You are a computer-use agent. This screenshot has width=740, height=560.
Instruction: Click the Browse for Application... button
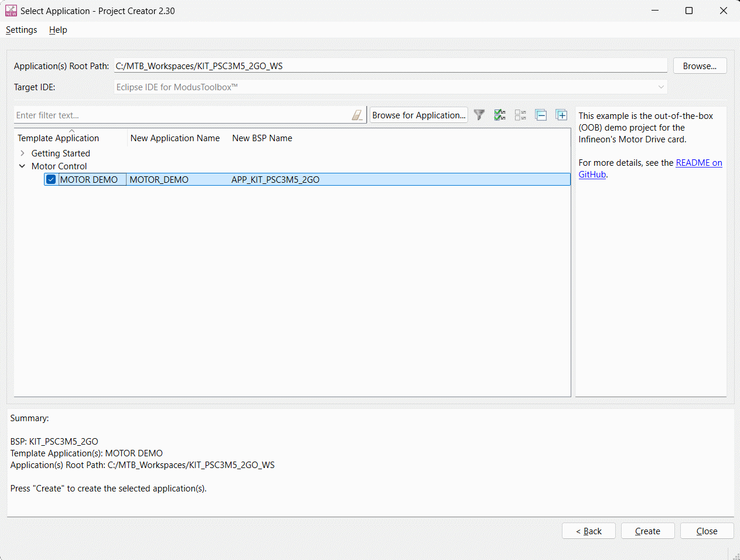[x=418, y=115]
